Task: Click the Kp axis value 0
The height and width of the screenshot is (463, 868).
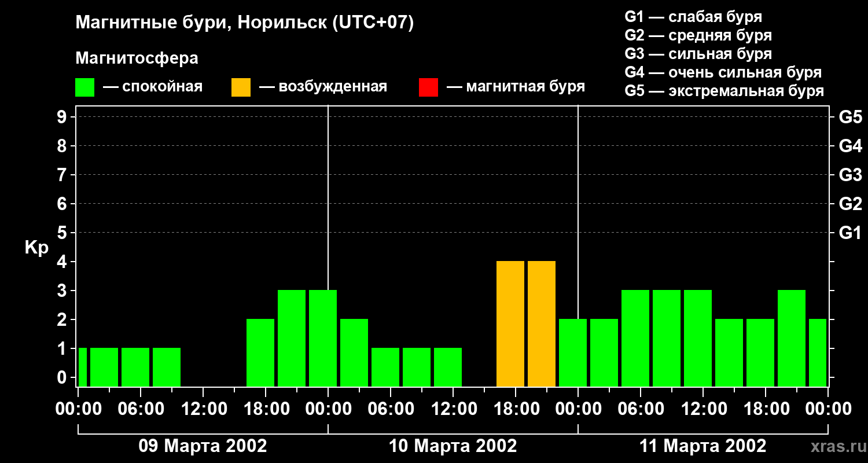Action: coord(63,377)
